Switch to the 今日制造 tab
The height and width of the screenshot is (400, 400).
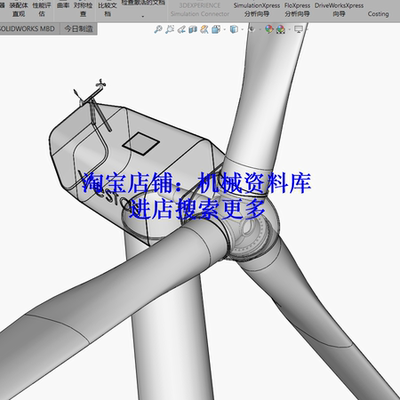pos(79,29)
